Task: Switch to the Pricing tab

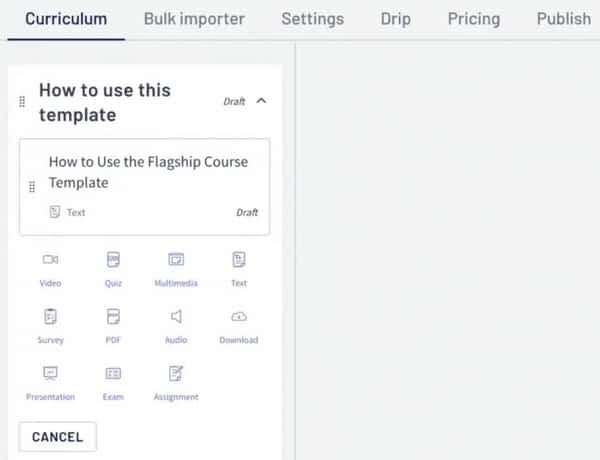Action: point(474,19)
